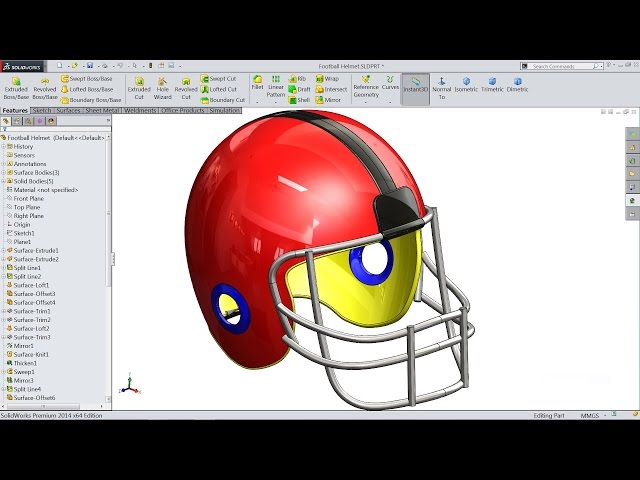Open Appearances tab in right task pane
Image resolution: width=640 pixels, height=480 pixels.
coord(632,200)
